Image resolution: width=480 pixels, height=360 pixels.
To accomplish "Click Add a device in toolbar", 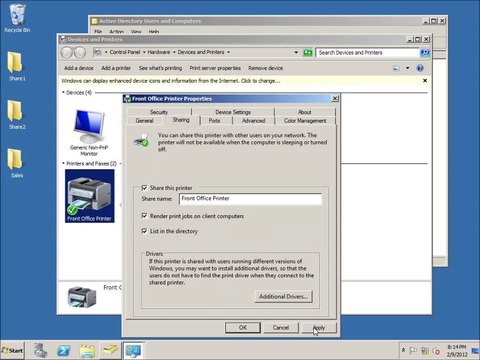I will (x=79, y=68).
